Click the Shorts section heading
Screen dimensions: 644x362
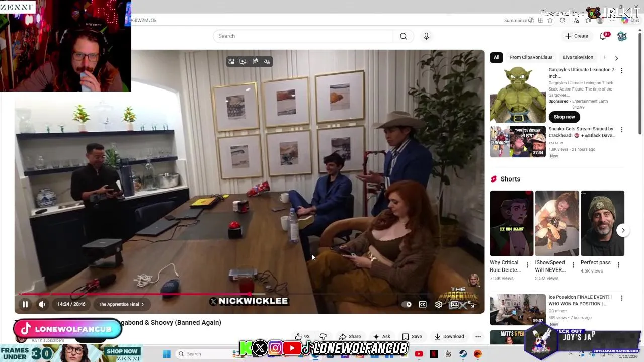point(510,179)
